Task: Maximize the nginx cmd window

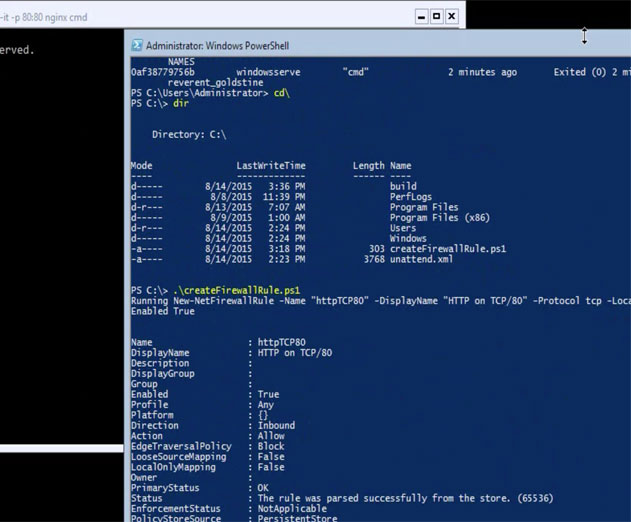Action: [x=437, y=17]
